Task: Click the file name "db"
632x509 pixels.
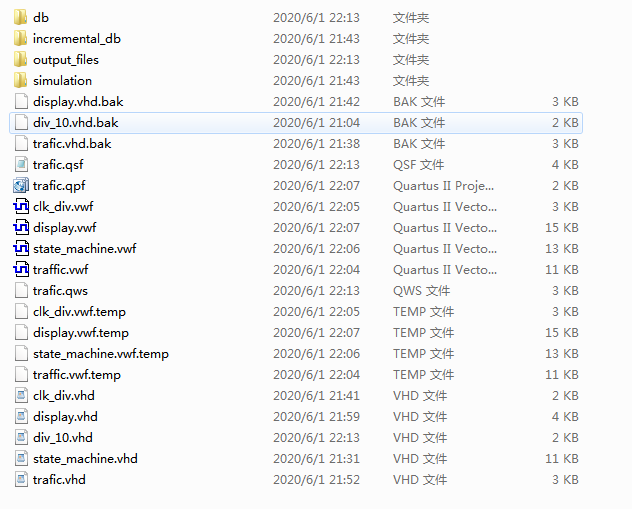Action: tap(41, 18)
